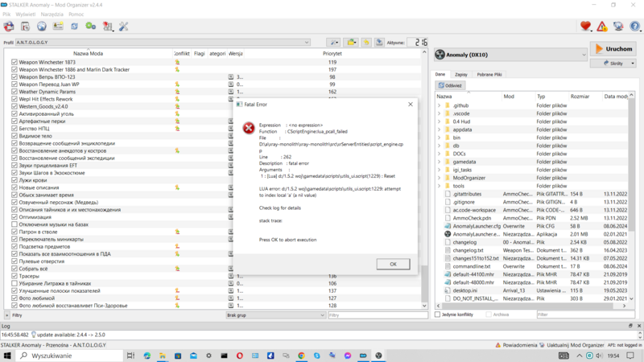Disable the Western_Goods_v2.4.0 mod checkbox
This screenshot has width=644, height=362.
pyautogui.click(x=14, y=107)
